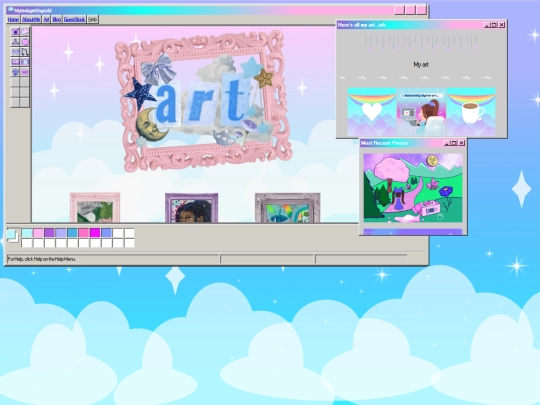Select the game controller tool icon
540x405 pixels.
15,62
